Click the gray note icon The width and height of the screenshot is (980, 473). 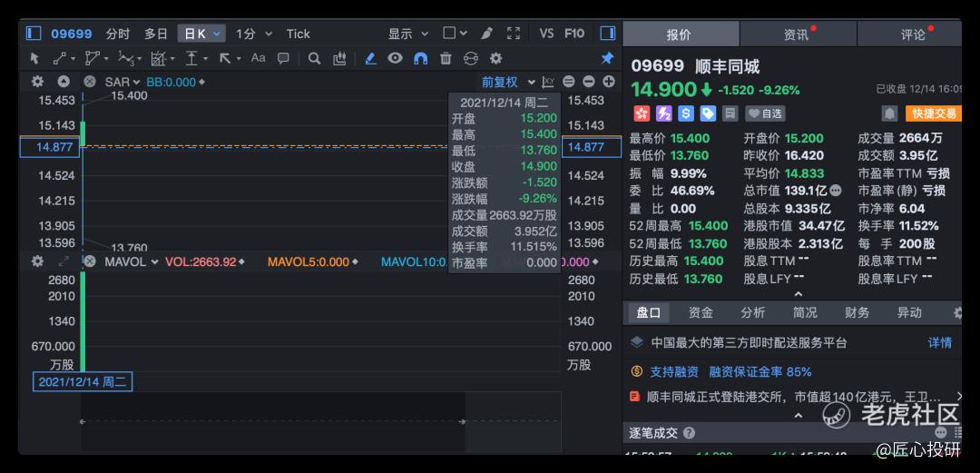click(x=730, y=113)
